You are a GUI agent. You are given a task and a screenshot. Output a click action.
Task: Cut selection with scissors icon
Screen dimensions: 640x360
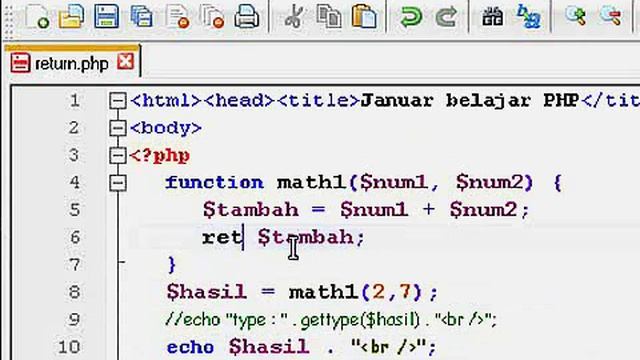[293, 16]
